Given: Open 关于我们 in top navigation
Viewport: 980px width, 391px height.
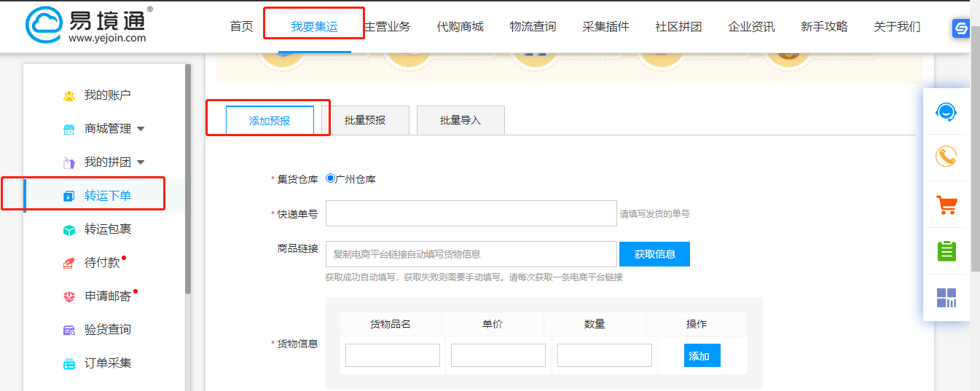Looking at the screenshot, I should click(897, 27).
